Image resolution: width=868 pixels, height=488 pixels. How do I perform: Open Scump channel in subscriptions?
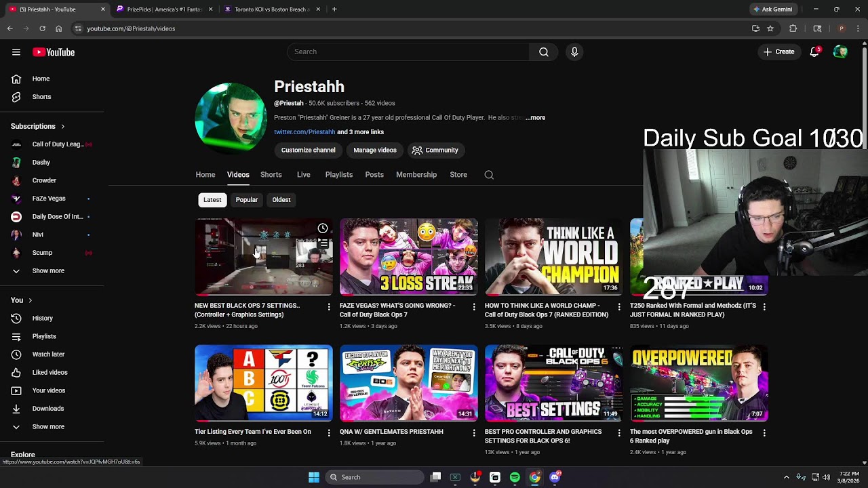[52, 253]
